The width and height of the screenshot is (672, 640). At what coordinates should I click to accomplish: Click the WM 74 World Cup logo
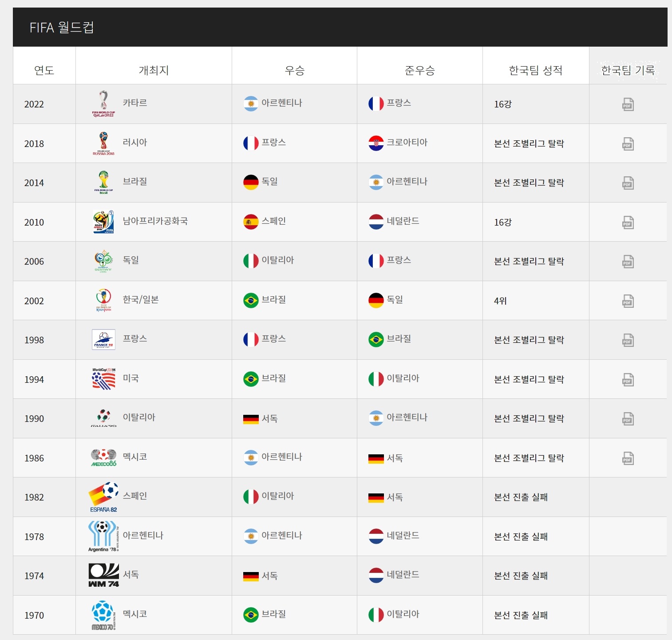tap(103, 576)
